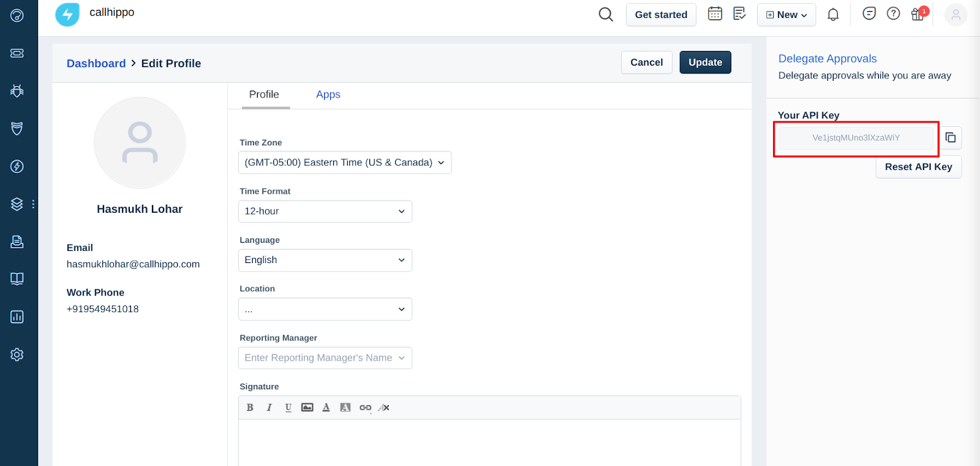The height and width of the screenshot is (466, 980).
Task: Open the Time Zone dropdown
Action: (x=345, y=162)
